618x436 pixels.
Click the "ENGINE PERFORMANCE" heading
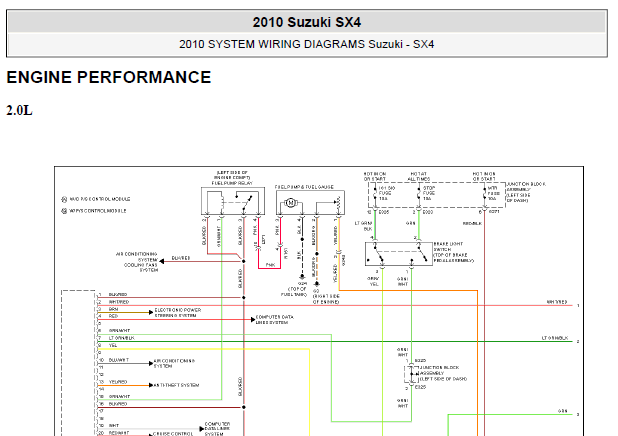click(x=109, y=77)
